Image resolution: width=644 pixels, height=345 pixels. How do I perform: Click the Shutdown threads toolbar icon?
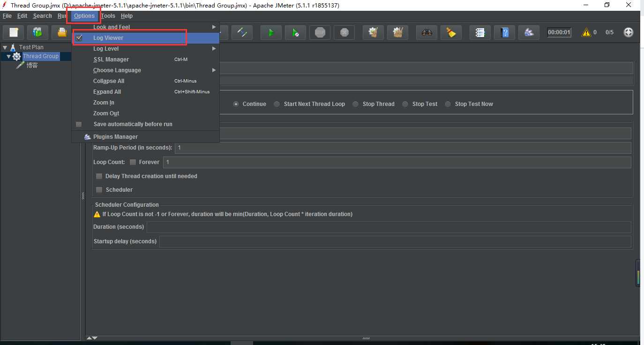(344, 32)
